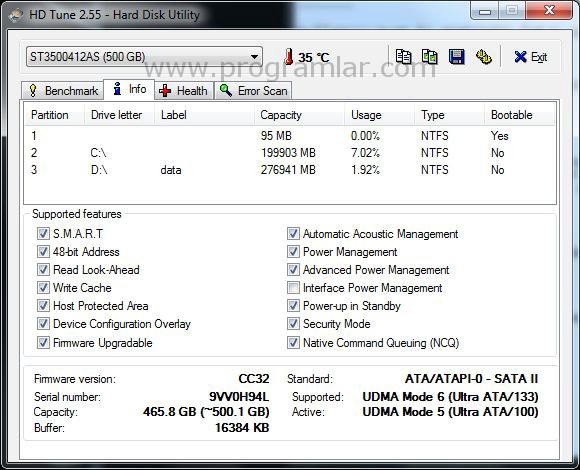Toggle the Write Cache checkbox
The image size is (580, 470).
tap(43, 287)
